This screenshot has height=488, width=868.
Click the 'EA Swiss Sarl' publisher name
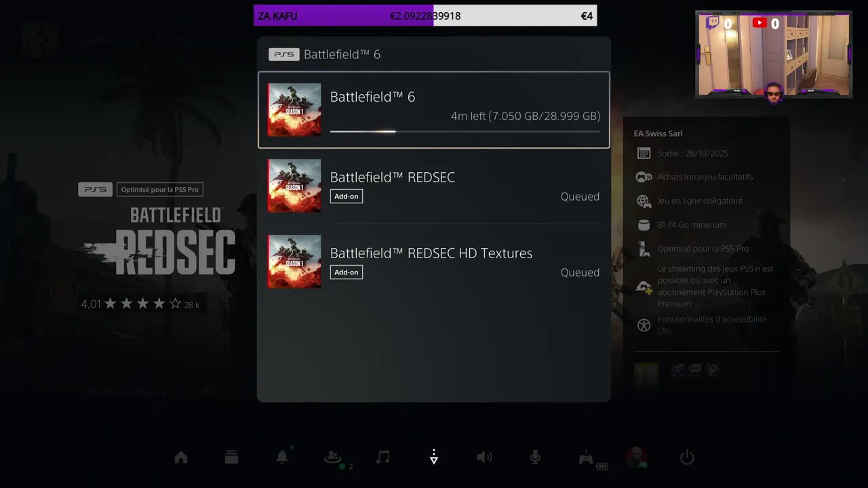click(x=658, y=134)
